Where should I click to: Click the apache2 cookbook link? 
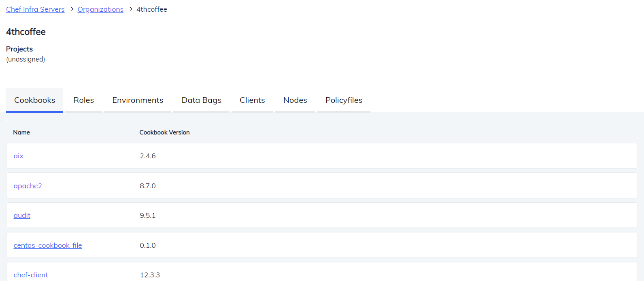(28, 186)
